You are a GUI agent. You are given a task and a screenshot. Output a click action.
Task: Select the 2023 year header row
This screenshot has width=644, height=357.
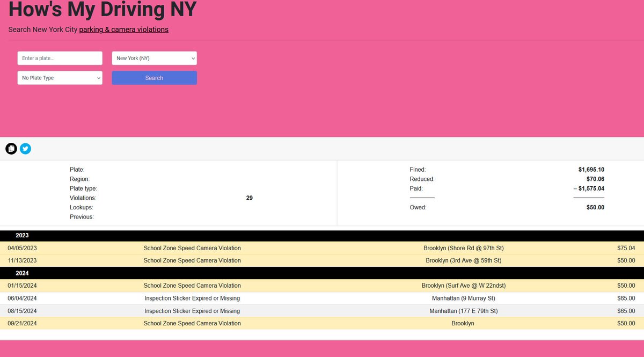tap(322, 236)
